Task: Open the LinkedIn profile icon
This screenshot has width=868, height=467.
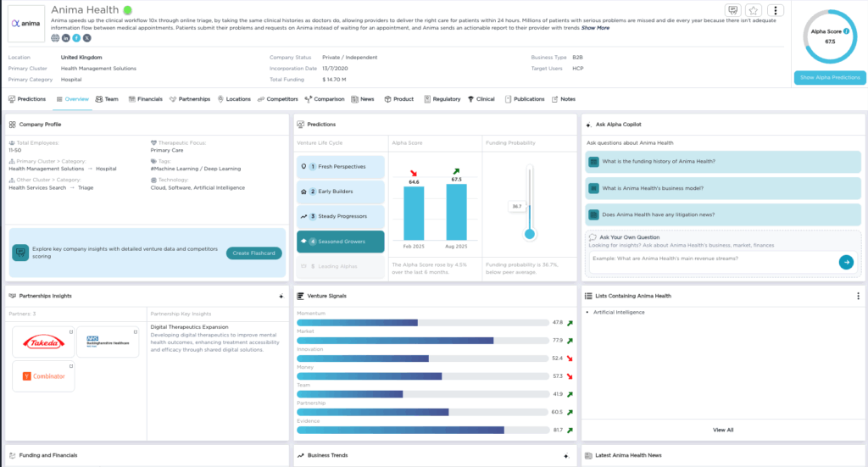Action: pos(66,38)
